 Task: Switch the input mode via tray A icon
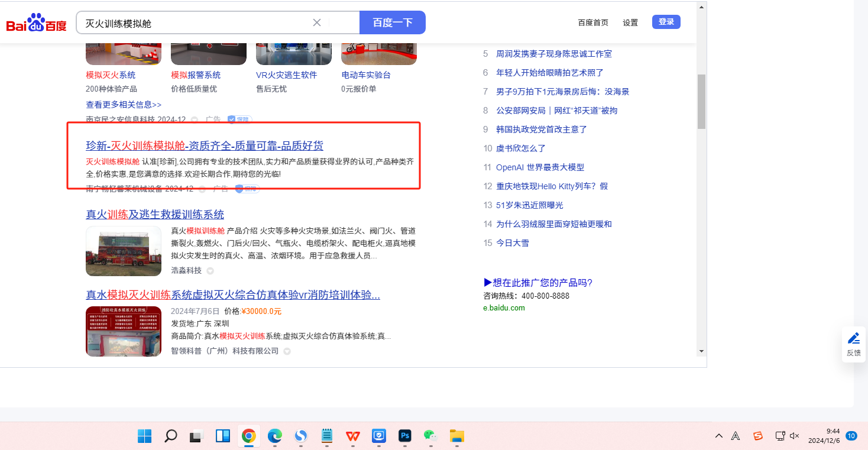[x=736, y=436]
